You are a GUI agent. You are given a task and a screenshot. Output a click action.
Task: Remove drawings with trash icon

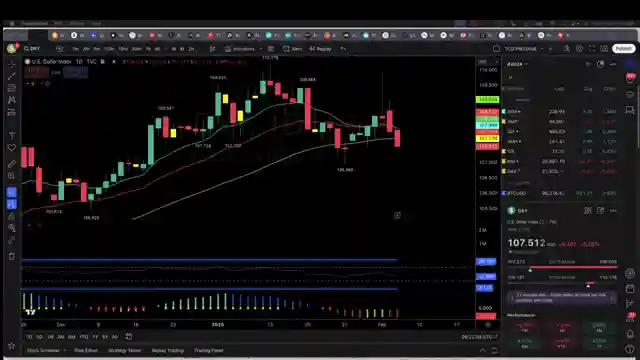pyautogui.click(x=11, y=256)
